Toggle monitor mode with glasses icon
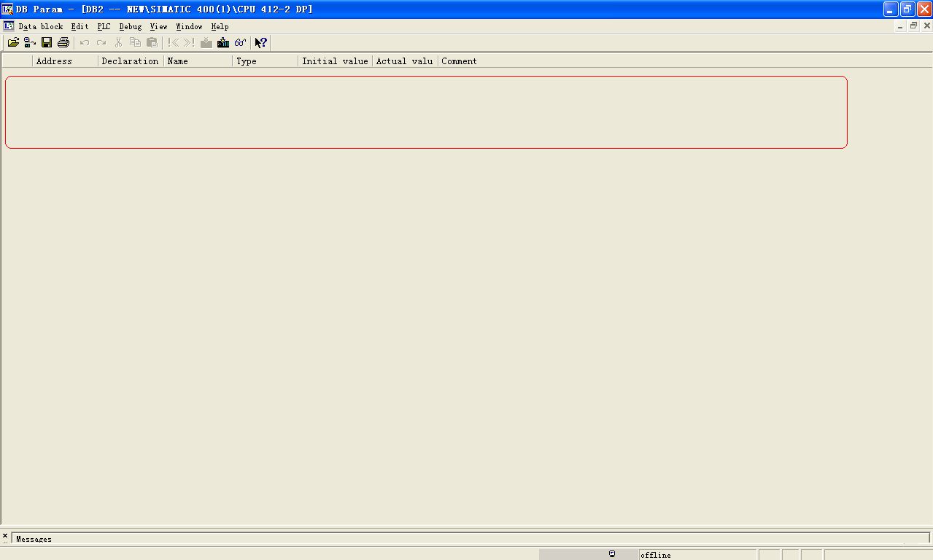Screen dimensions: 933x560 (240, 43)
